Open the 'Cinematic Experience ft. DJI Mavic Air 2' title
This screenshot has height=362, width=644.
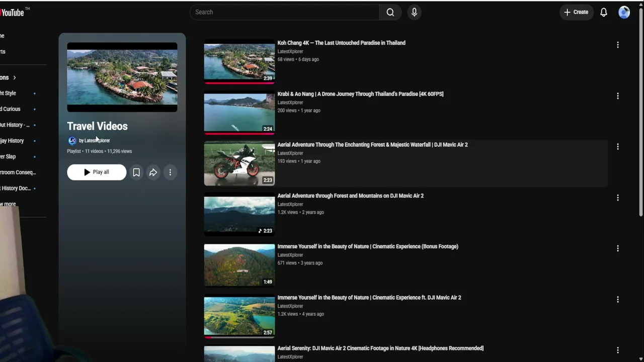[x=369, y=298]
